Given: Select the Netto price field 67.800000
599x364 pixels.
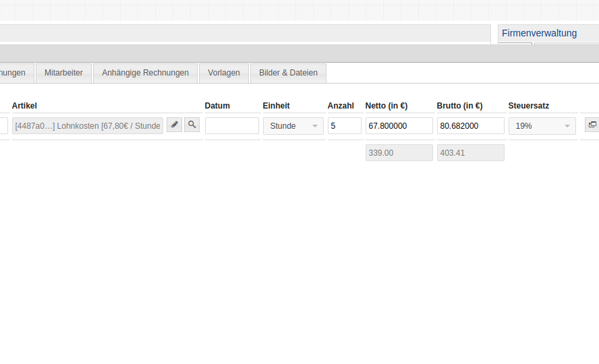Looking at the screenshot, I should point(399,126).
